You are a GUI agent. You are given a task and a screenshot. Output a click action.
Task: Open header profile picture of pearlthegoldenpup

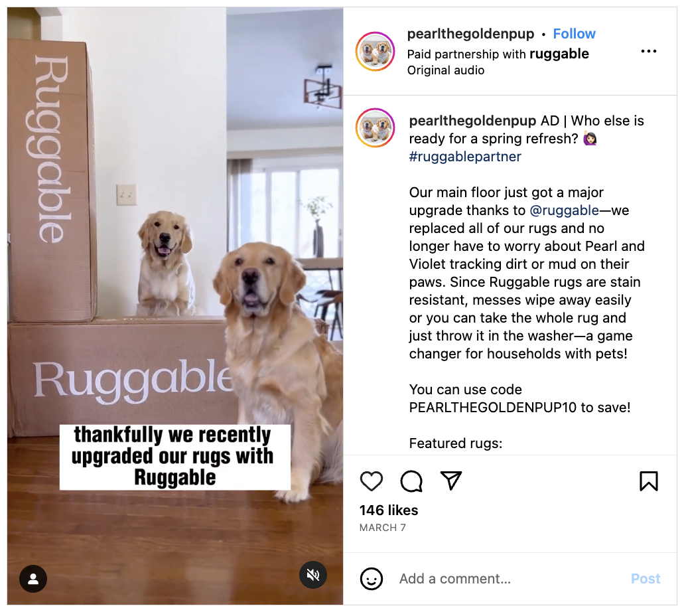[x=375, y=52]
